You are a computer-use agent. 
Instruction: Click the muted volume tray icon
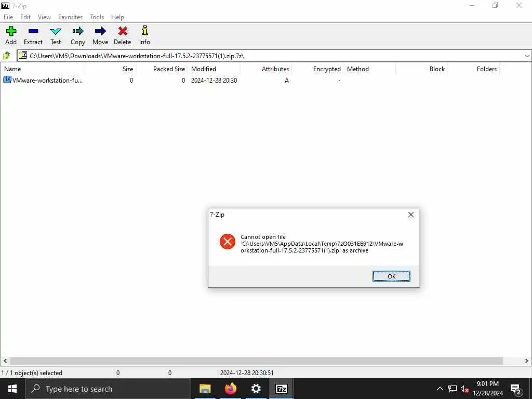(464, 389)
